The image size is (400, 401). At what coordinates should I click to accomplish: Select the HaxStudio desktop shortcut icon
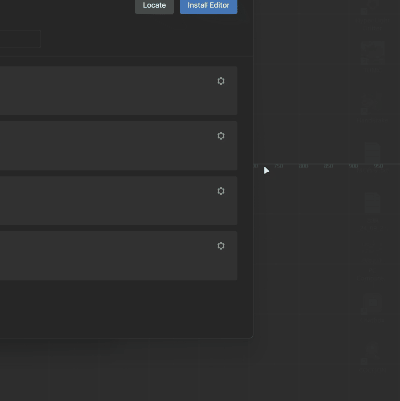[x=372, y=107]
